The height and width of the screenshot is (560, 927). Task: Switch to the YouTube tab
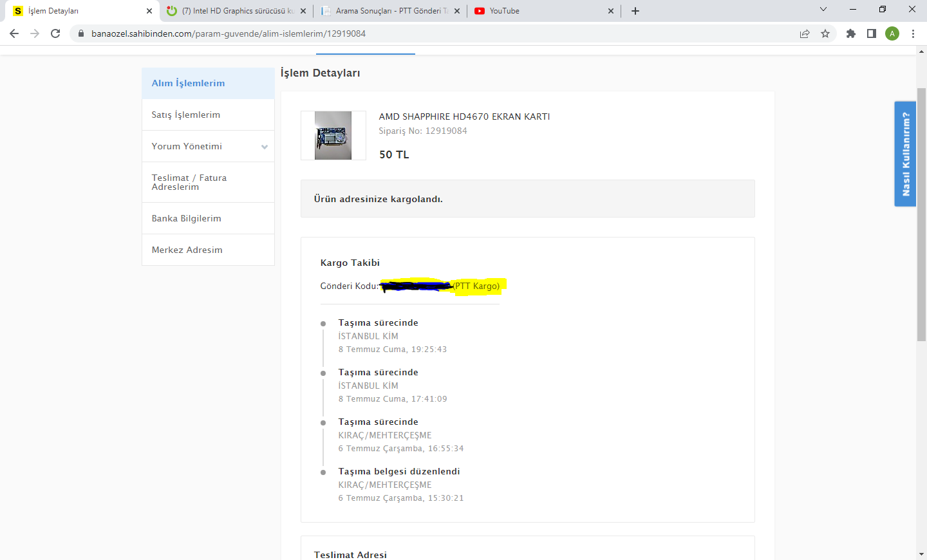coord(544,11)
